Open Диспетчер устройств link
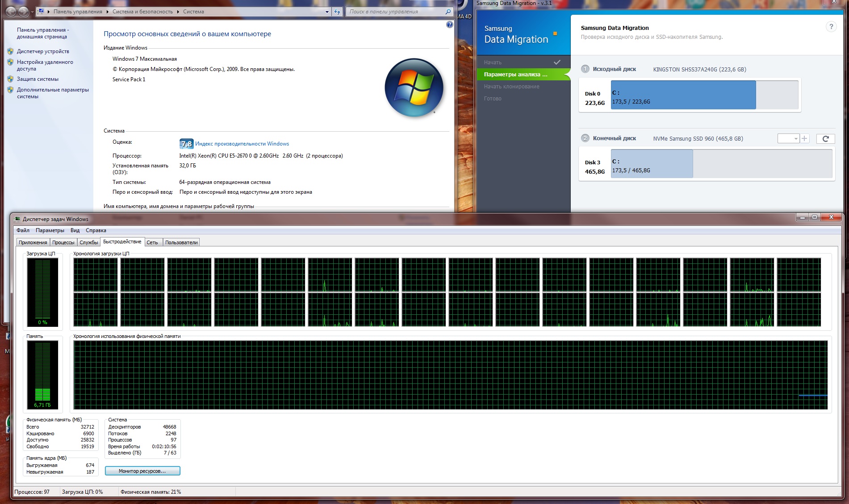This screenshot has width=849, height=504. (43, 51)
